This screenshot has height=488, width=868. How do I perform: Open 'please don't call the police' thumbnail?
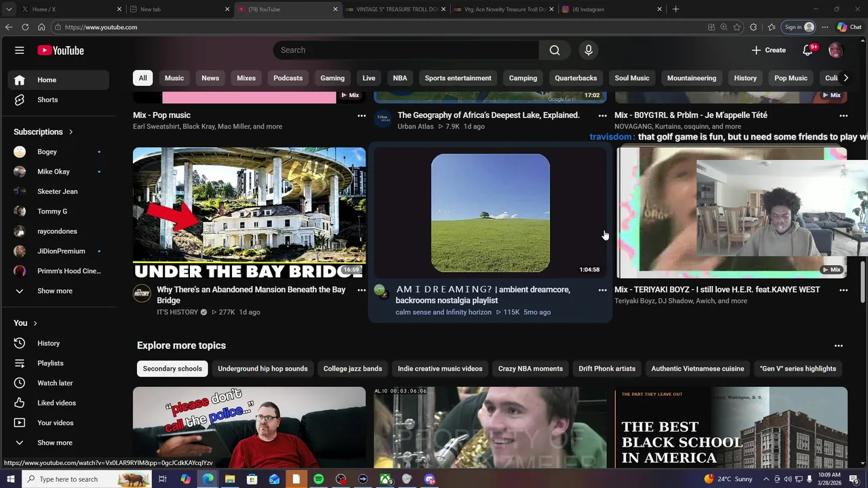249,428
